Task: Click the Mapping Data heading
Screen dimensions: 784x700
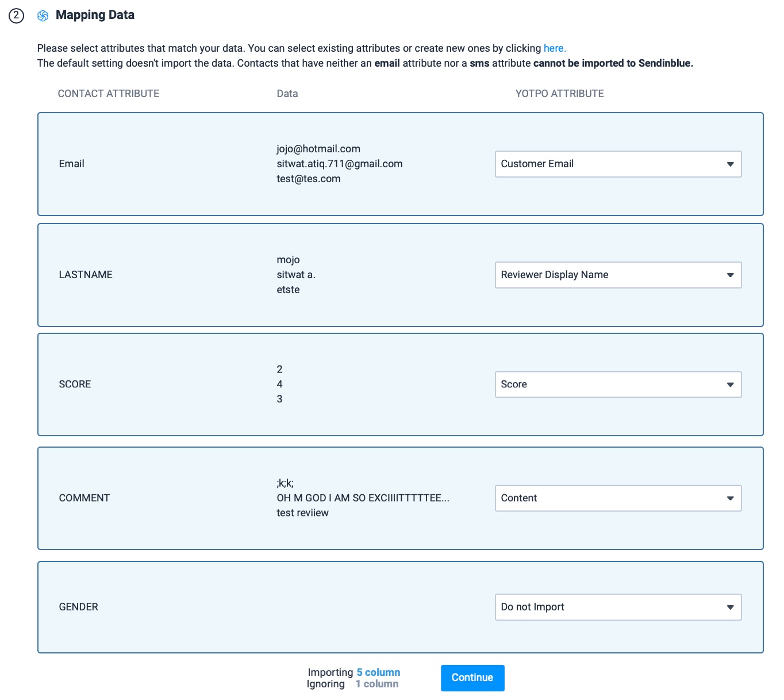Action: tap(95, 15)
